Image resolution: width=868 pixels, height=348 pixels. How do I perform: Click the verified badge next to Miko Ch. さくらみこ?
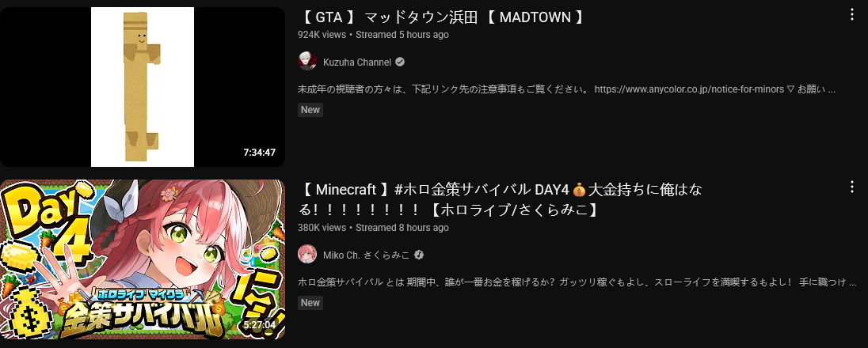(419, 255)
